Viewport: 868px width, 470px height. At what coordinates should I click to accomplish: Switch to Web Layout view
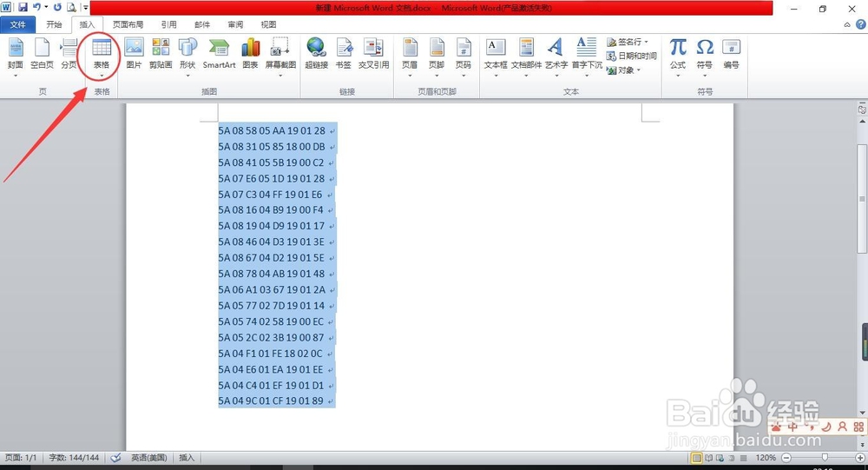[x=720, y=458]
